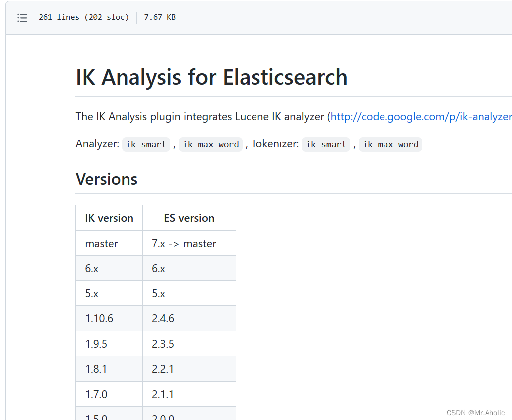This screenshot has width=512, height=420.
Task: Click the 'Versions' section heading
Action: pyautogui.click(x=107, y=179)
